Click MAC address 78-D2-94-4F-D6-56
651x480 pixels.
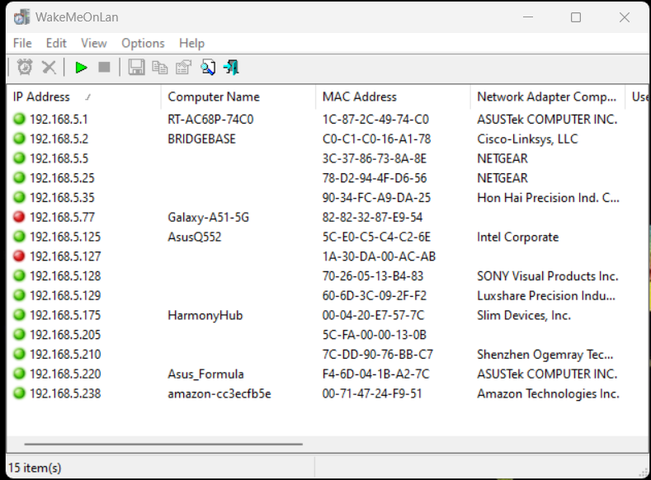pos(374,178)
